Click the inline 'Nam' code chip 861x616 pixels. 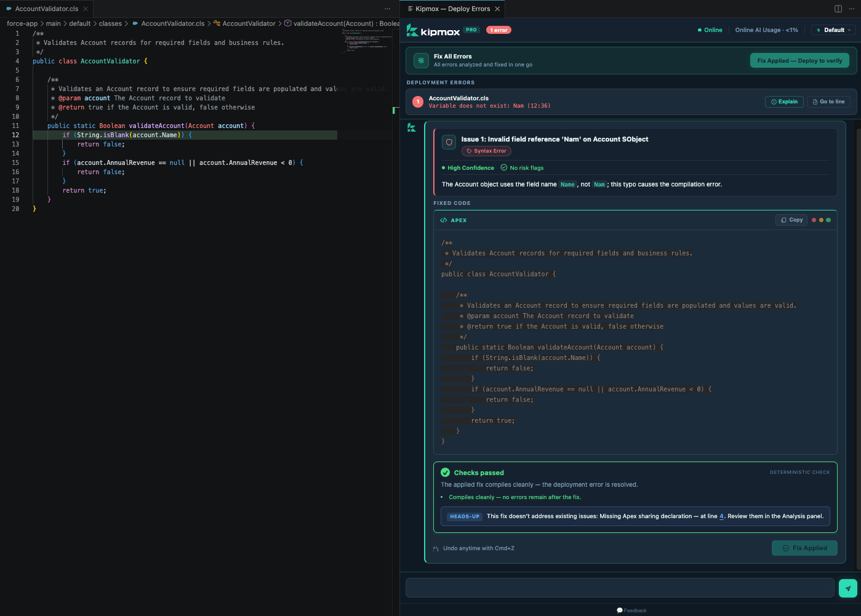[599, 185]
